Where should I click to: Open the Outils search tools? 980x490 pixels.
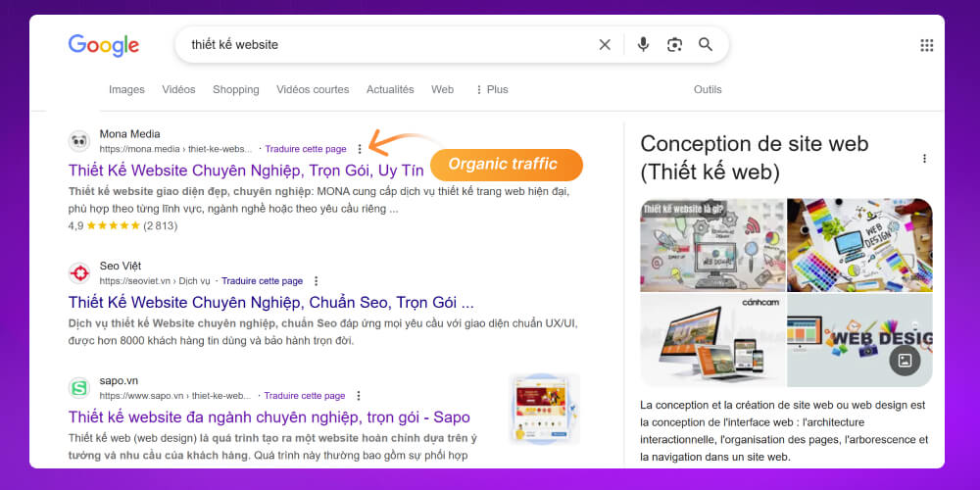pyautogui.click(x=708, y=89)
